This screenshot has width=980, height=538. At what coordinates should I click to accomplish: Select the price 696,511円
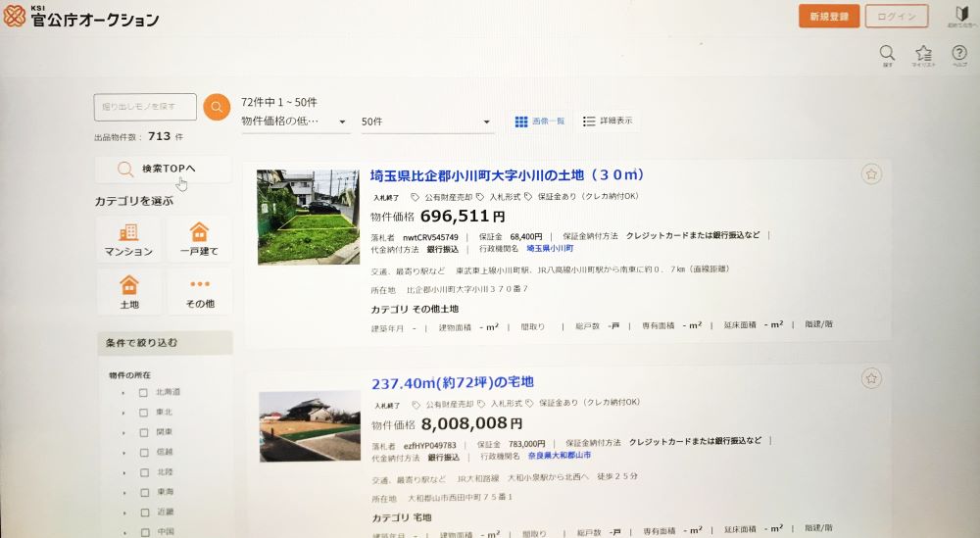click(463, 217)
